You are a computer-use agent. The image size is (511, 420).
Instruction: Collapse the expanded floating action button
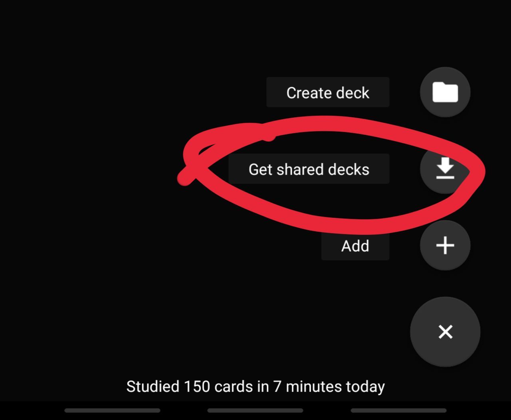coord(445,332)
